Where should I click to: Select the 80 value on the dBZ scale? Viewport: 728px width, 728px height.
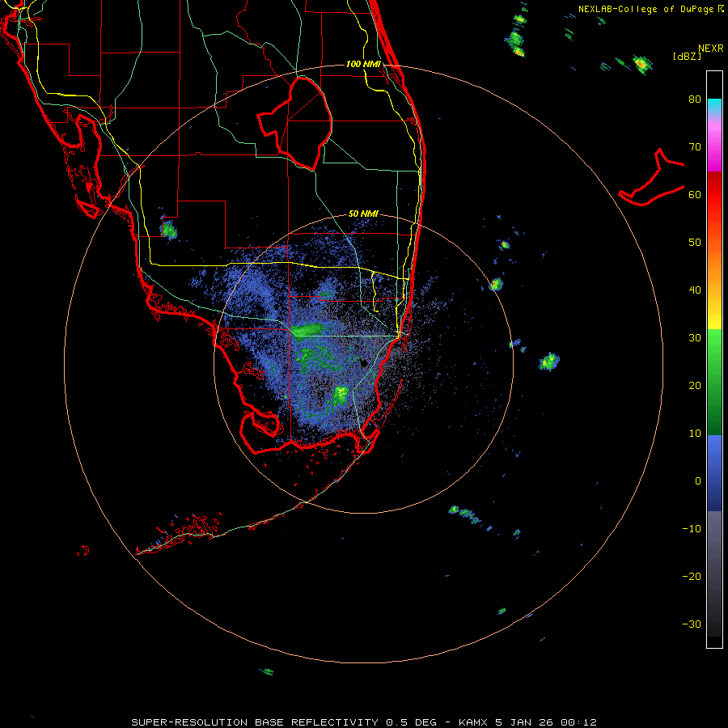coord(695,99)
